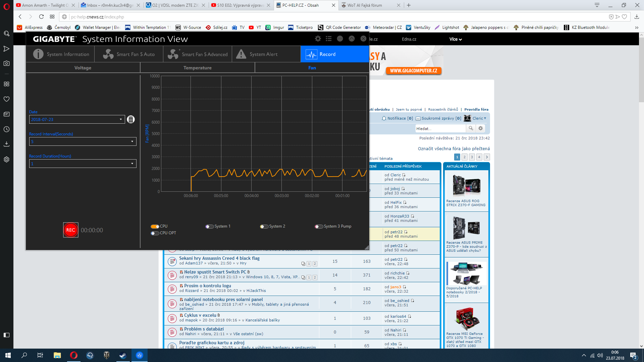
Task: Open the Nelze spustit Smart Switch PC topic
Action: point(215,272)
